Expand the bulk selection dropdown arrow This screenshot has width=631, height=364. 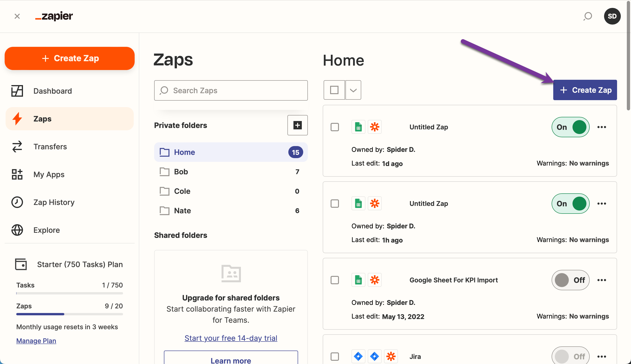(x=353, y=90)
